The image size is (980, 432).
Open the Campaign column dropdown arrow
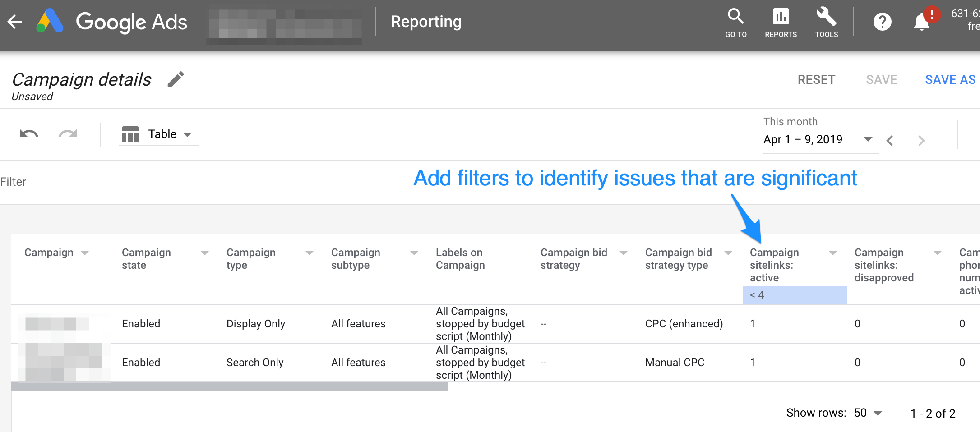click(85, 253)
